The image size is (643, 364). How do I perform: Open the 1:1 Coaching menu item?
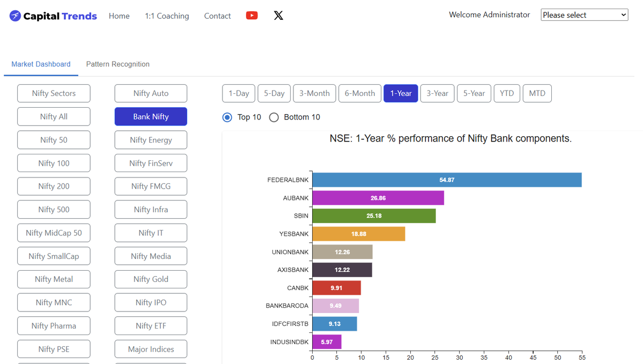[167, 16]
